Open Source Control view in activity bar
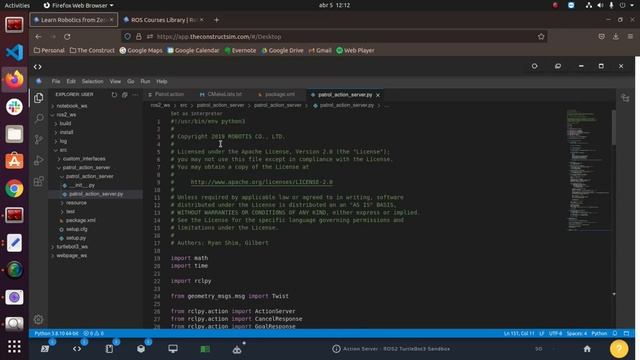Image resolution: width=640 pixels, height=360 pixels. 39,140
